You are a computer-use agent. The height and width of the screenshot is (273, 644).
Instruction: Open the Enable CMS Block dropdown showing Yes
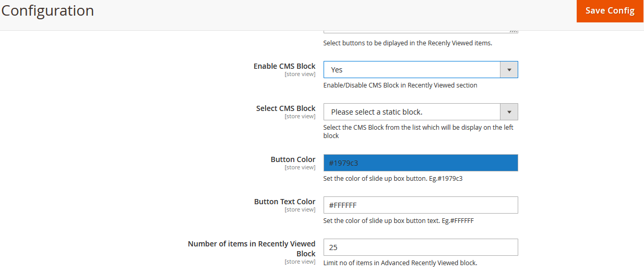coord(412,70)
